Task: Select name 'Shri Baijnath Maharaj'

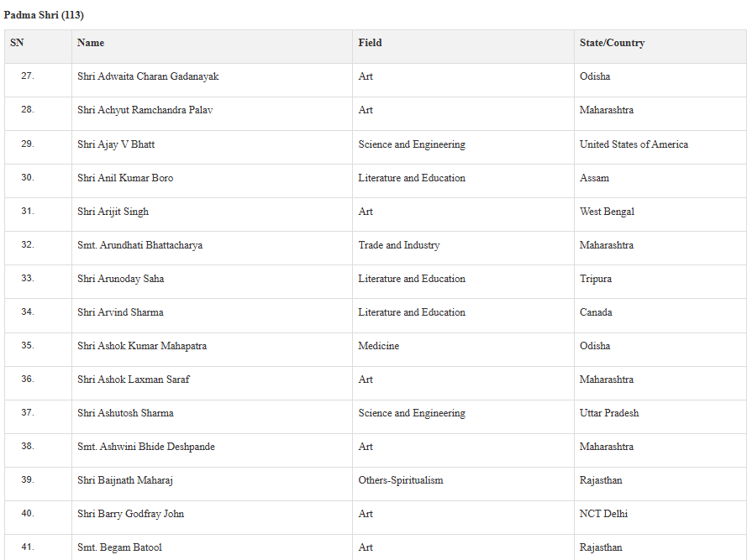Action: tap(125, 480)
